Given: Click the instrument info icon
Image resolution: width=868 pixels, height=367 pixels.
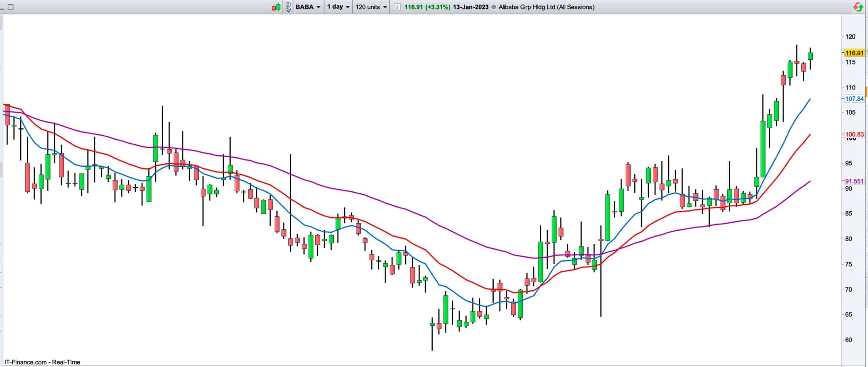Looking at the screenshot, I should [x=397, y=7].
